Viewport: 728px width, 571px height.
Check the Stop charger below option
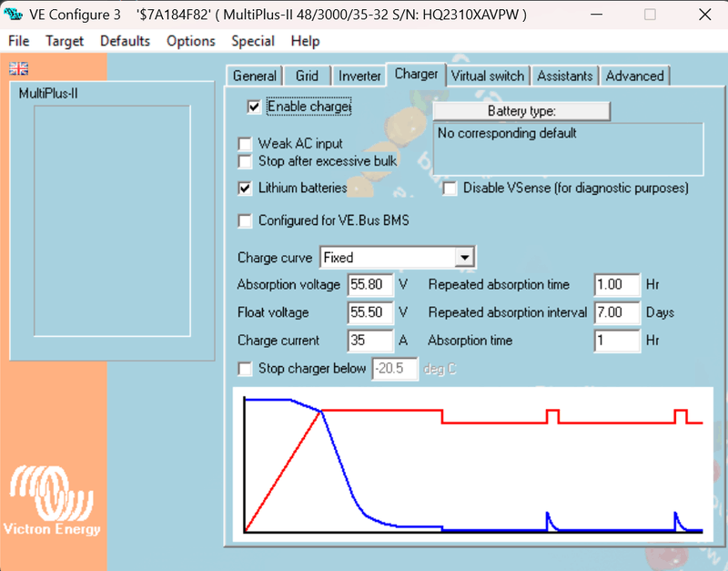pos(245,369)
